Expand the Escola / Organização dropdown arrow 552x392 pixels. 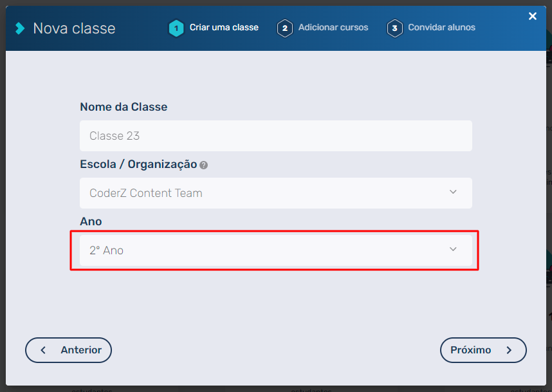[x=453, y=192]
